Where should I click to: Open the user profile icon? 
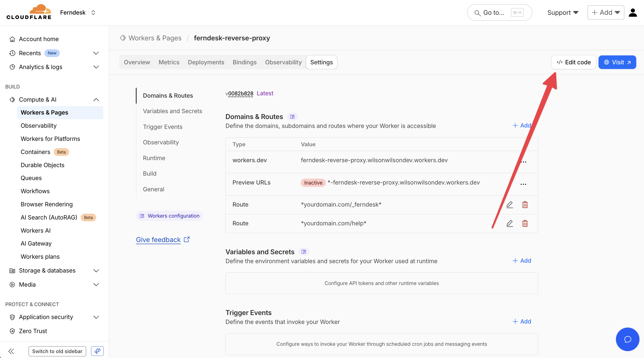[633, 12]
